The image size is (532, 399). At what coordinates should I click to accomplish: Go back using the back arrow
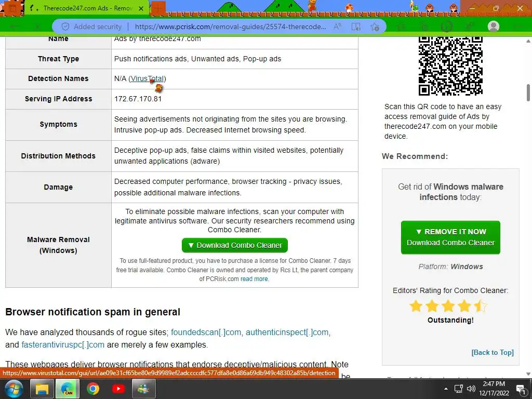tap(14, 26)
